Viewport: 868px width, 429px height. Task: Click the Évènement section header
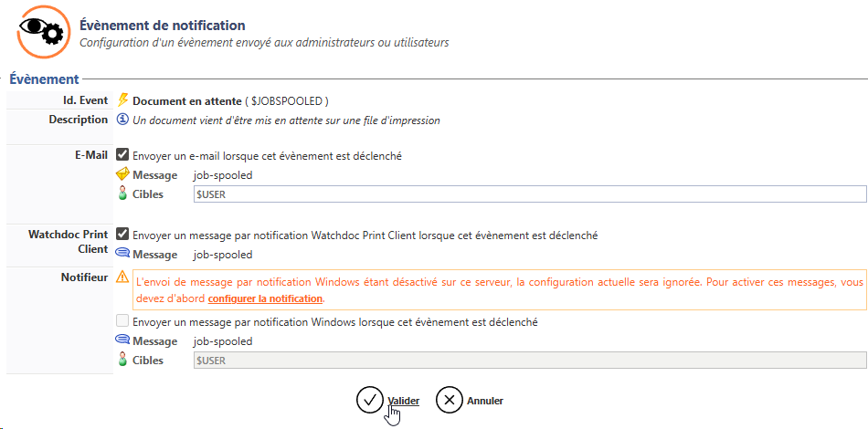(45, 79)
